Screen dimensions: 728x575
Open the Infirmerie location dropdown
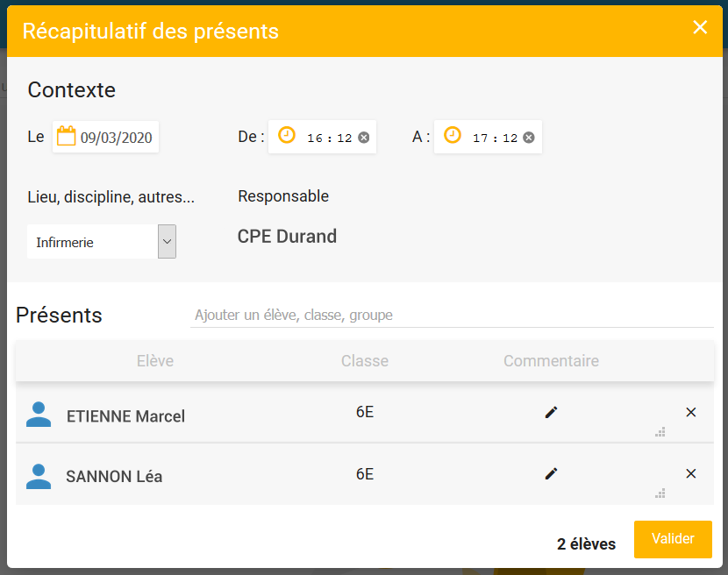pyautogui.click(x=102, y=242)
